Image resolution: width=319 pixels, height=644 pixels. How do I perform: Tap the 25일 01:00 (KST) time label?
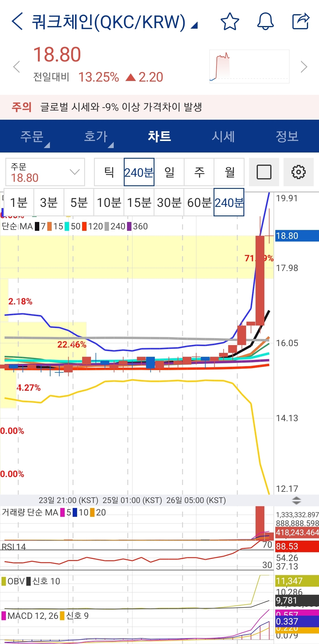tap(132, 500)
